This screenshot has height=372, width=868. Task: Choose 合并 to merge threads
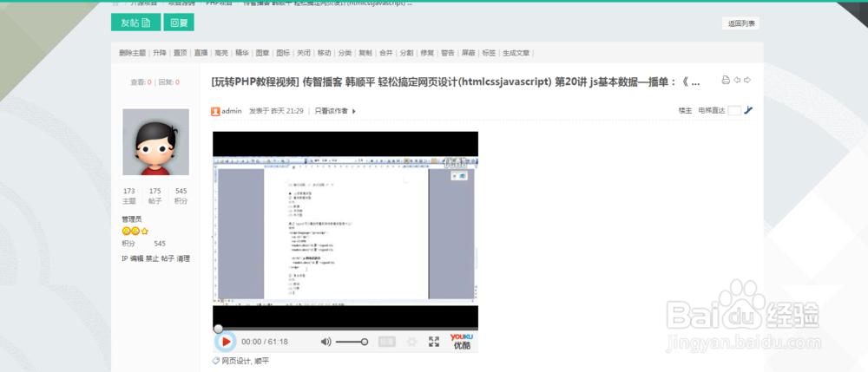click(386, 53)
